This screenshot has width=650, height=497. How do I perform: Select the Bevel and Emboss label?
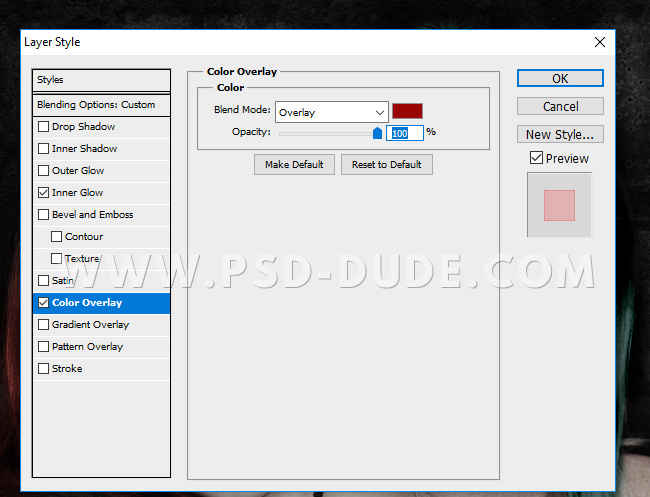92,214
